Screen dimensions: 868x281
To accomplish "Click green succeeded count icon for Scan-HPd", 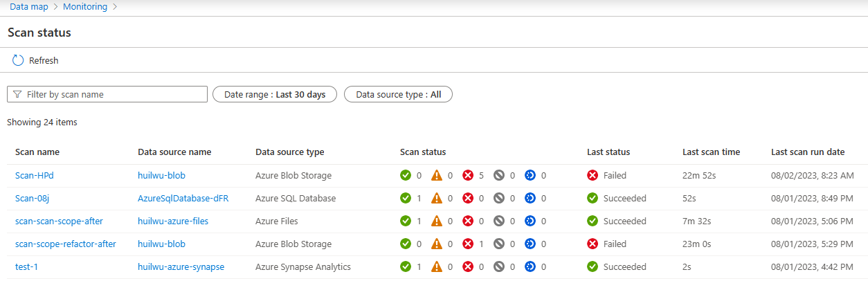I will click(x=406, y=176).
